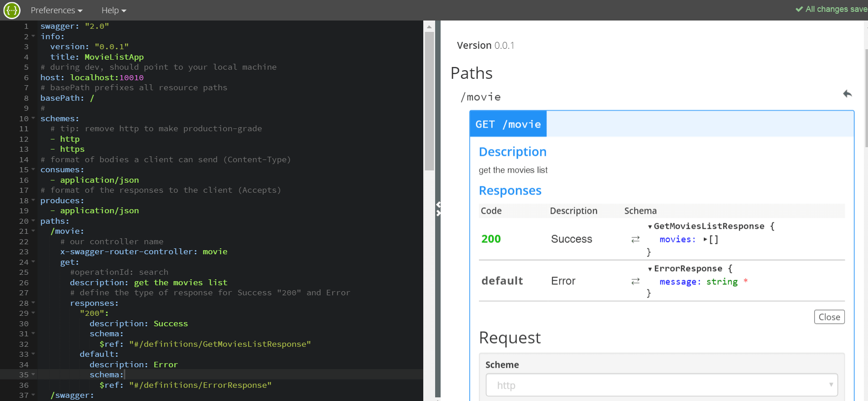Click the default response code
This screenshot has width=868, height=401.
(x=502, y=281)
